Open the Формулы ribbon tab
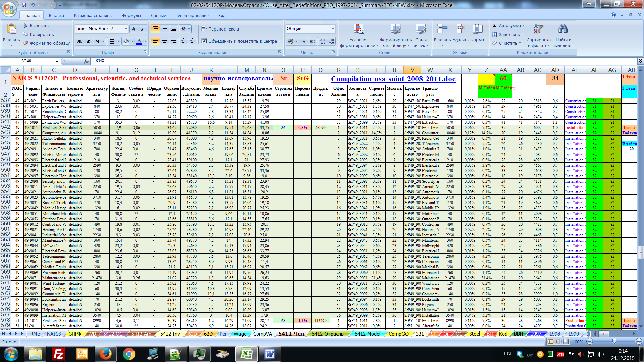 click(x=131, y=16)
